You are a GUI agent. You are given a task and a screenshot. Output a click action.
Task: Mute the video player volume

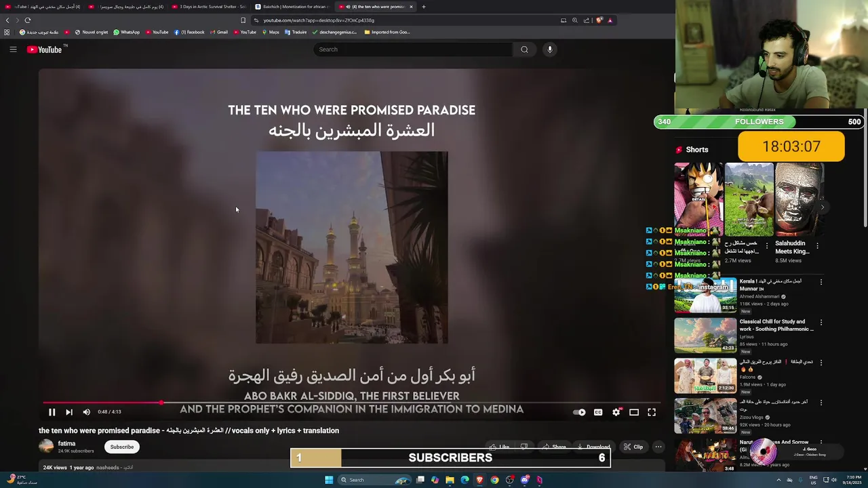[86, 412]
